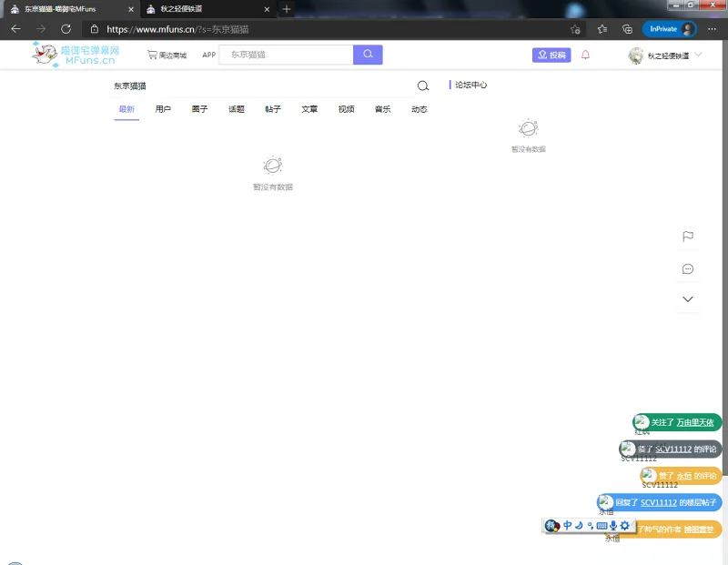
Task: Select the 帖子 results tab
Action: click(273, 109)
